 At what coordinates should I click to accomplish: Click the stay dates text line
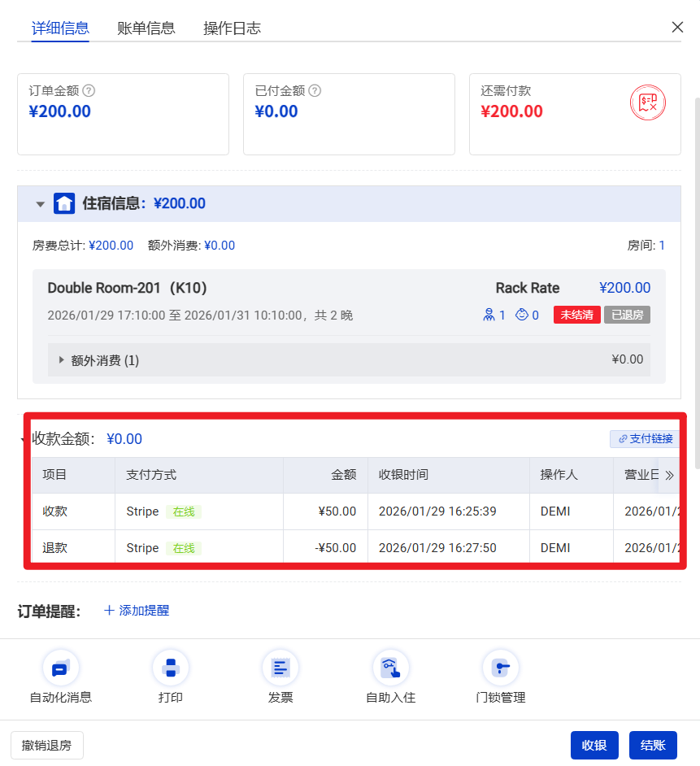click(x=200, y=315)
